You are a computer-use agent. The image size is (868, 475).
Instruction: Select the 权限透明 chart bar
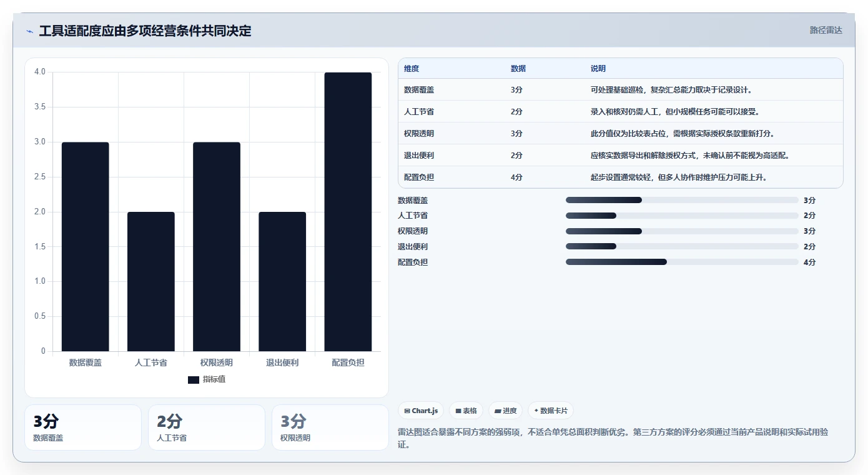click(x=217, y=246)
